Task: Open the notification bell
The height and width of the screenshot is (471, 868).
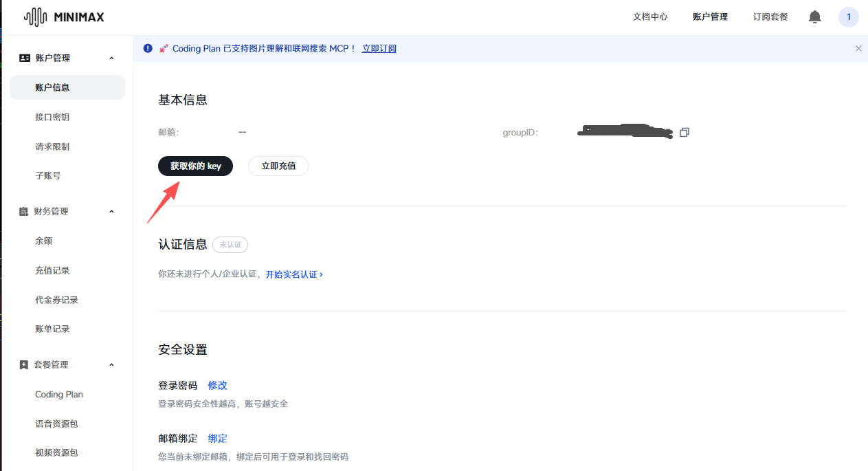Action: [814, 17]
